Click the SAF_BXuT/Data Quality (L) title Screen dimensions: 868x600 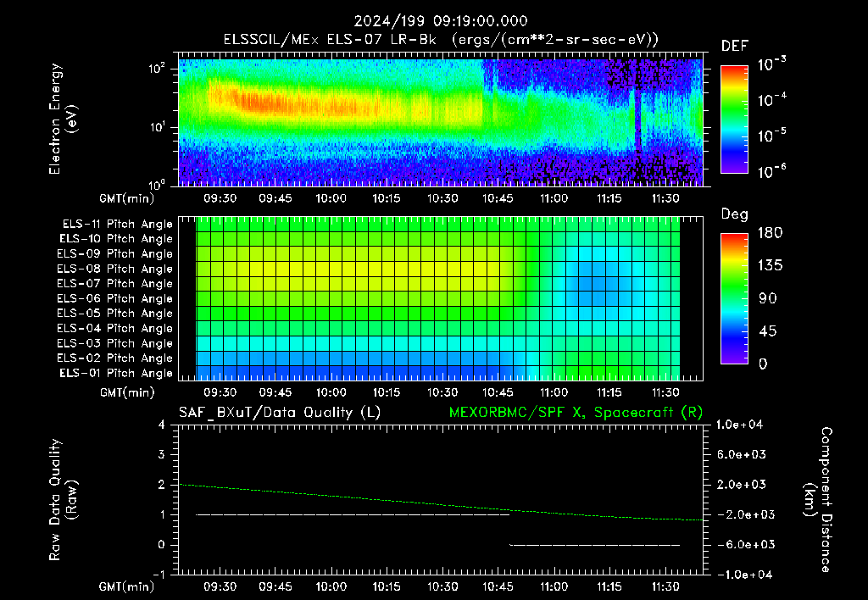tap(280, 413)
